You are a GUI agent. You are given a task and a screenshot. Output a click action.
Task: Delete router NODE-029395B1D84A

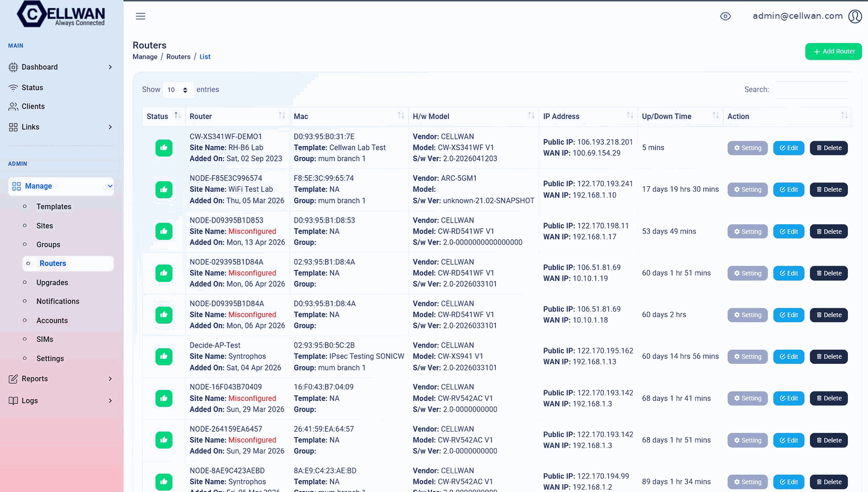click(x=829, y=273)
